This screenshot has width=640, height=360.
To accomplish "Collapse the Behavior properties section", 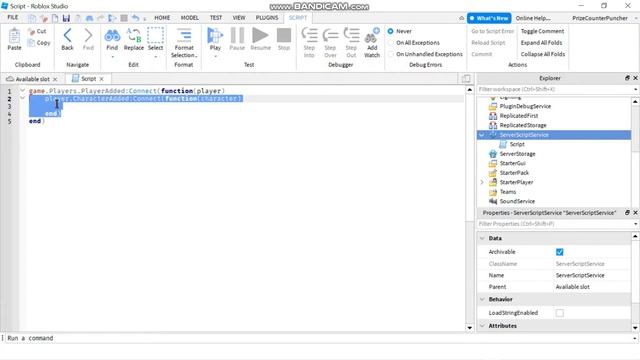I will tap(482, 300).
